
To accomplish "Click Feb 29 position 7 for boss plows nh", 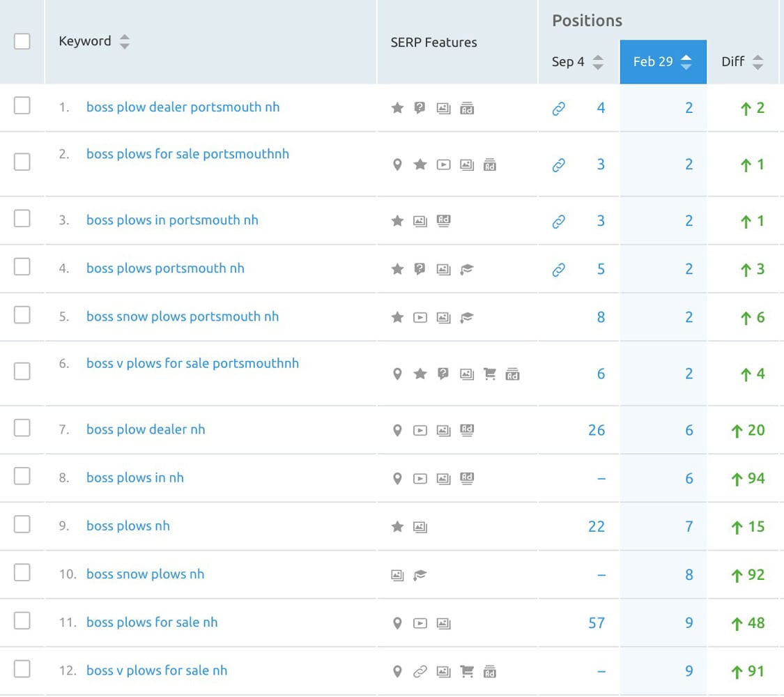I will pos(689,526).
